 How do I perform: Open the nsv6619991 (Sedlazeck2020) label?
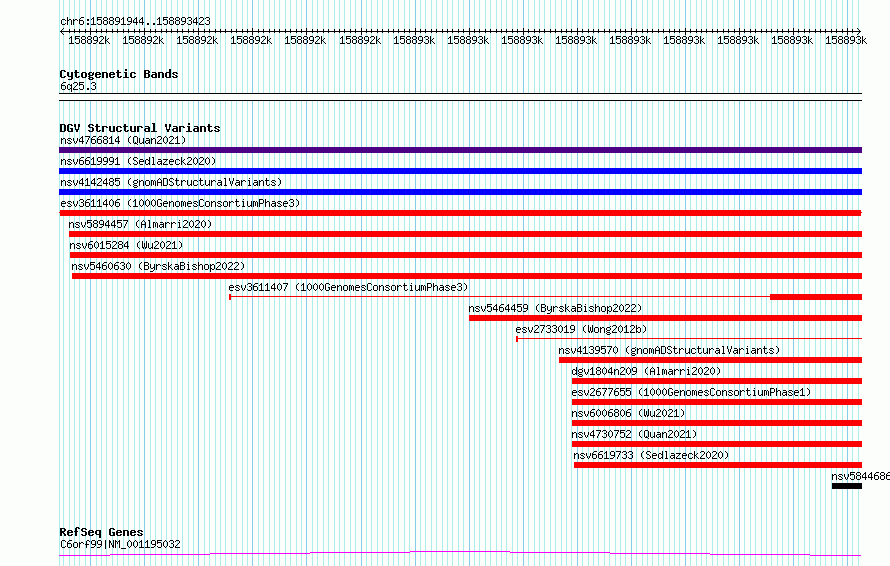point(138,161)
